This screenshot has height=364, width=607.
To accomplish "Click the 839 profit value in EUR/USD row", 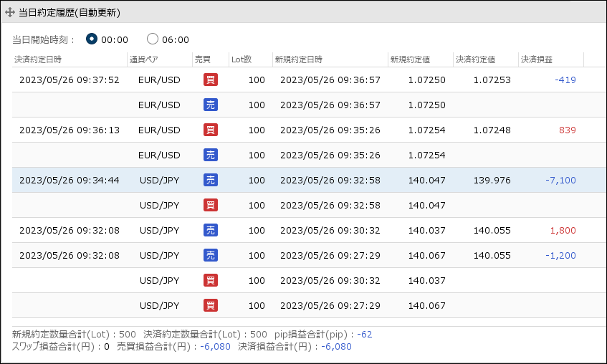I will point(567,130).
